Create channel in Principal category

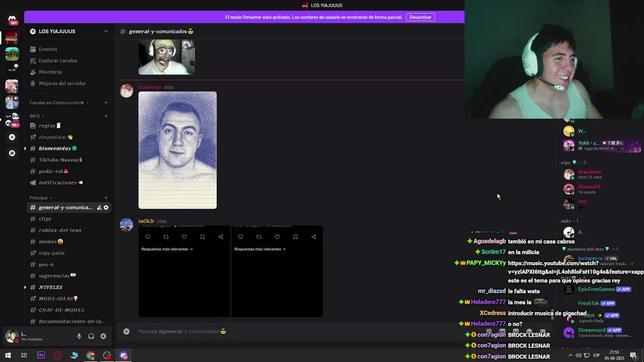click(x=106, y=198)
